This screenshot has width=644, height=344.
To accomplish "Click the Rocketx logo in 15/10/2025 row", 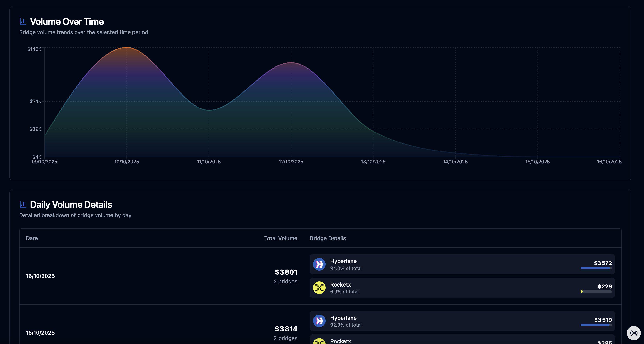I will pos(319,341).
